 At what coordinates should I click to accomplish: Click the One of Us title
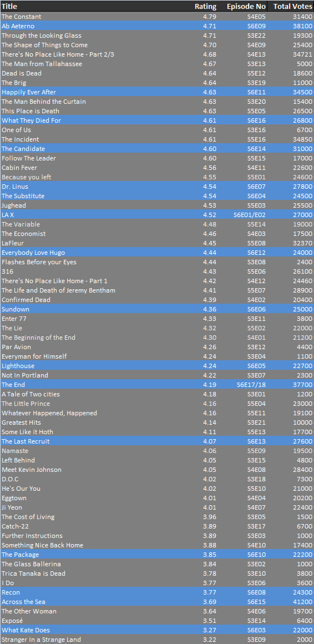pyautogui.click(x=17, y=130)
